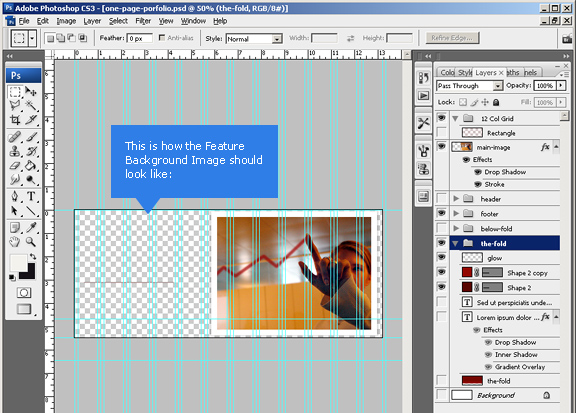Select the Line shape tool

coord(31,211)
